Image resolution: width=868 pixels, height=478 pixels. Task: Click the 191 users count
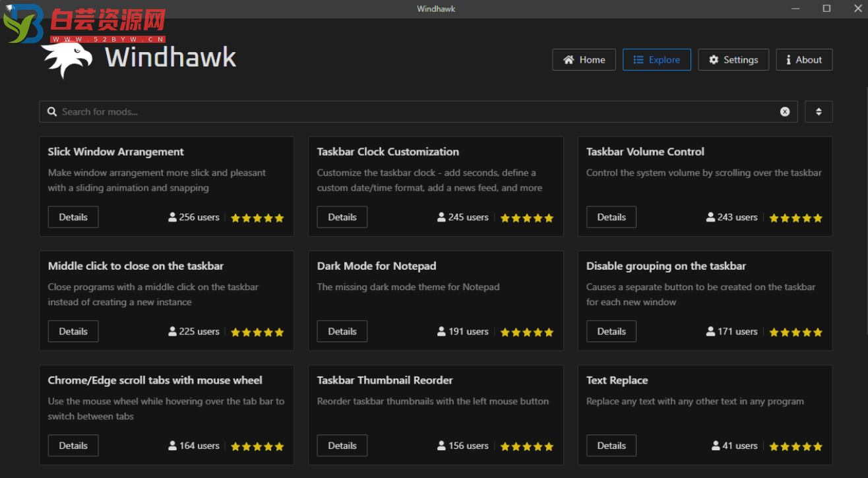[x=468, y=331]
